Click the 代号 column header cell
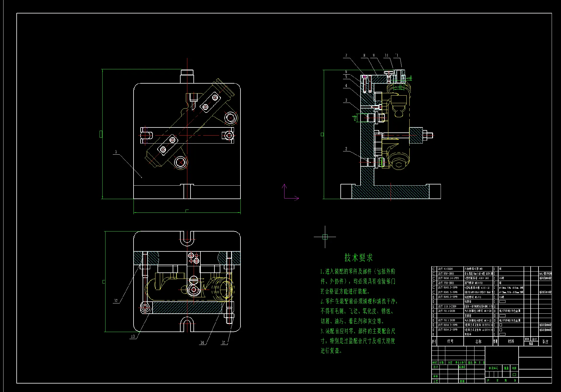Viewport: 561px width, 392px height. [x=450, y=341]
